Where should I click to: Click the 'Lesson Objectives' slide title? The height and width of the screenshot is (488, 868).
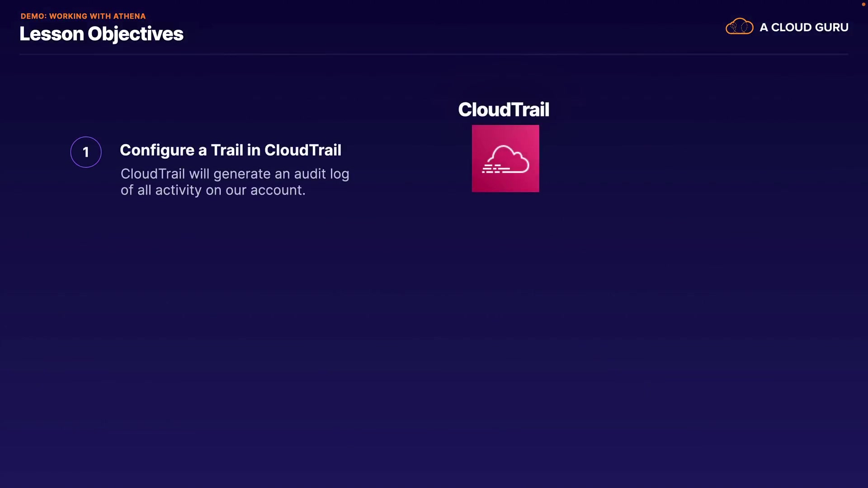click(101, 34)
